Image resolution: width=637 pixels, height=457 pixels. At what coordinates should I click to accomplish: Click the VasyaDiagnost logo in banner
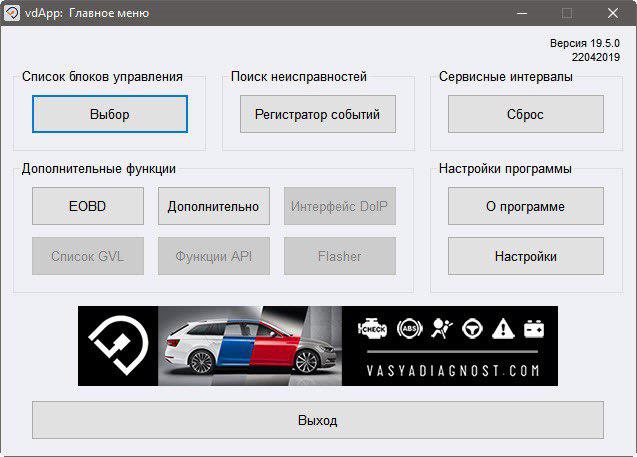point(118,346)
